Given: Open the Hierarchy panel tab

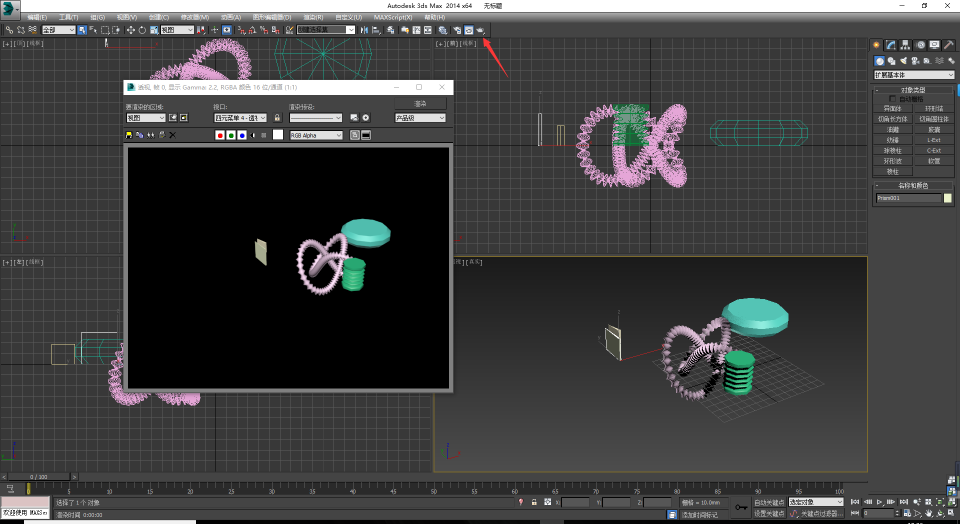Looking at the screenshot, I should [905, 45].
